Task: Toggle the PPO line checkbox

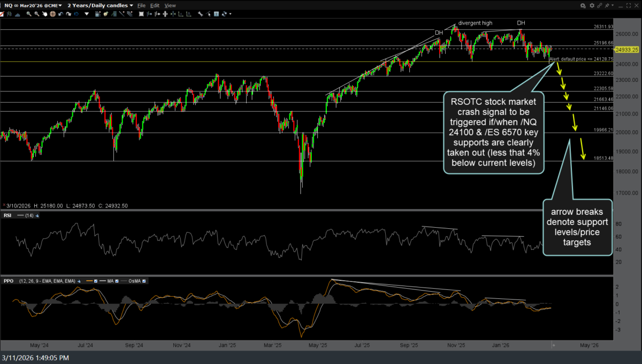Action: click(x=96, y=281)
